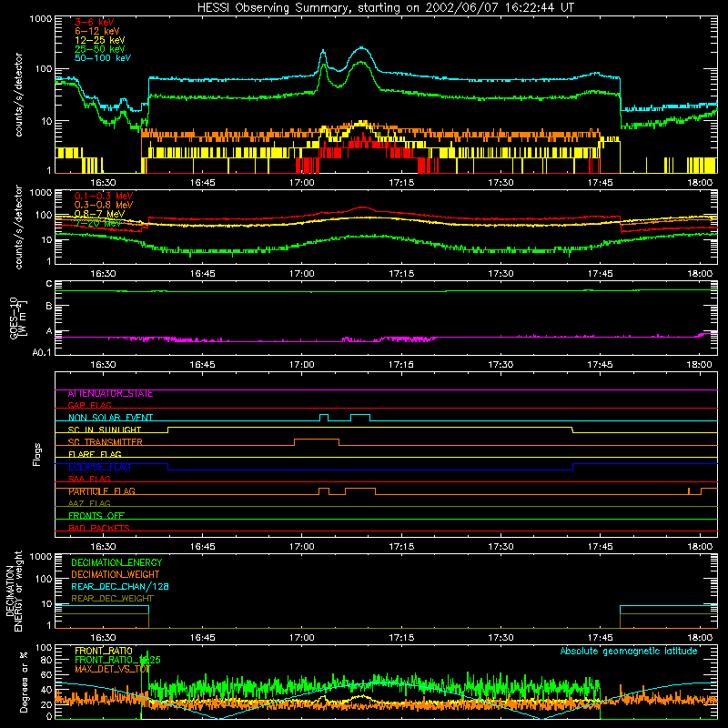
Task: Select the SAA_FLAG label
Action: click(89, 479)
